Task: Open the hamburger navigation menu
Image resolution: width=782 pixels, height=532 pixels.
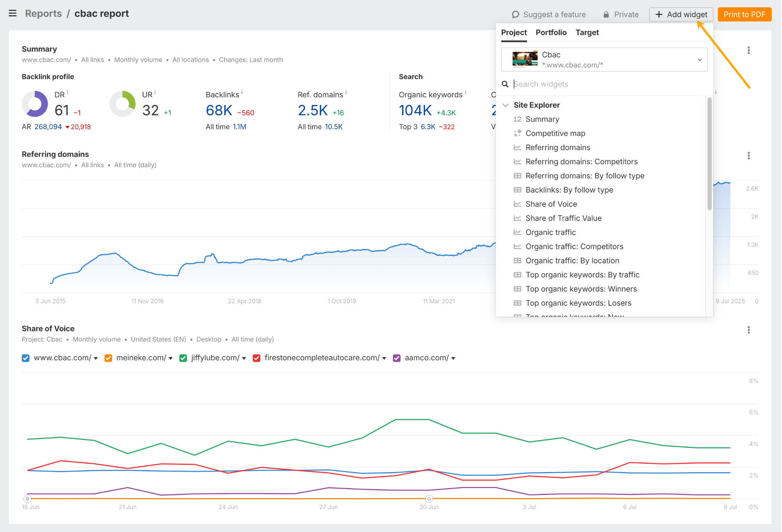Action: point(13,13)
